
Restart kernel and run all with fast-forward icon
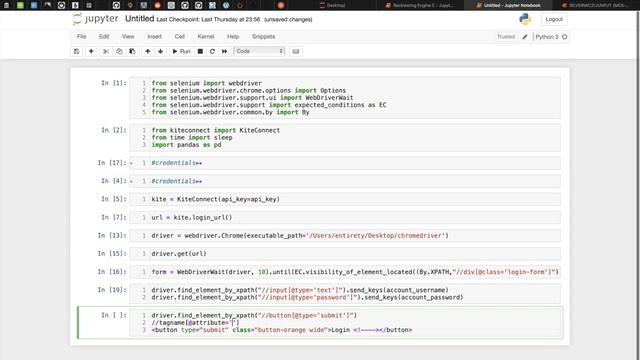pos(224,51)
